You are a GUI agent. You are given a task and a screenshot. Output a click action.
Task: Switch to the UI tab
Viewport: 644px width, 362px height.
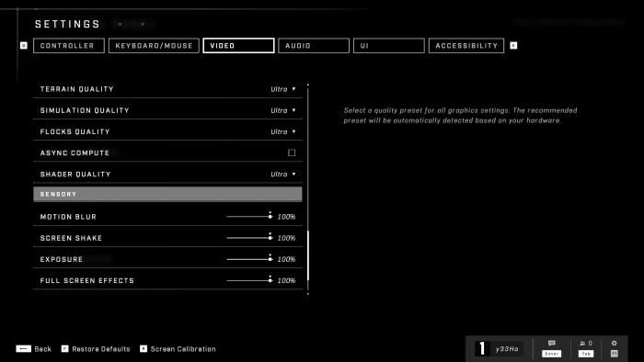point(388,46)
